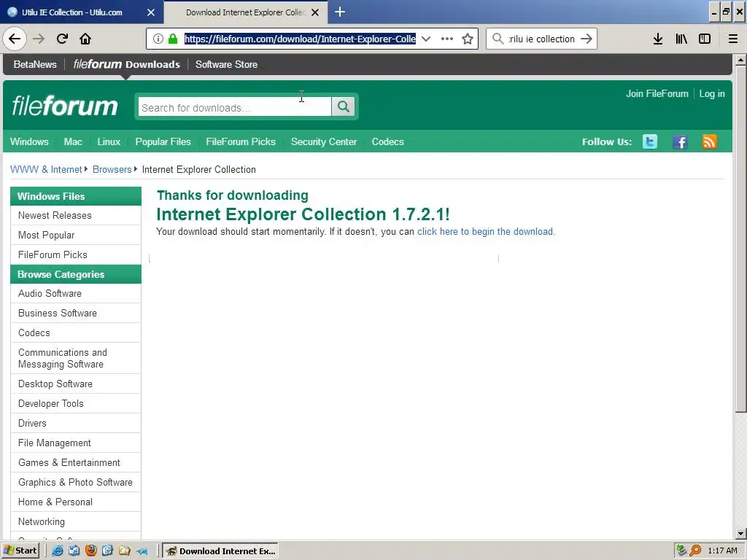The image size is (747, 560).
Task: Show site information icon in address bar
Action: pyautogui.click(x=158, y=39)
